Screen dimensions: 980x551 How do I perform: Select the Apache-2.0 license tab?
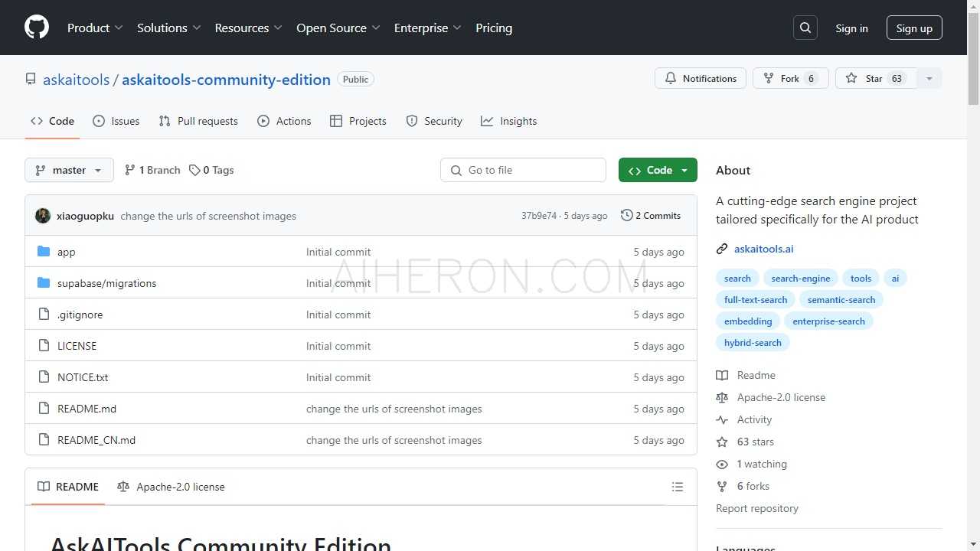[171, 487]
